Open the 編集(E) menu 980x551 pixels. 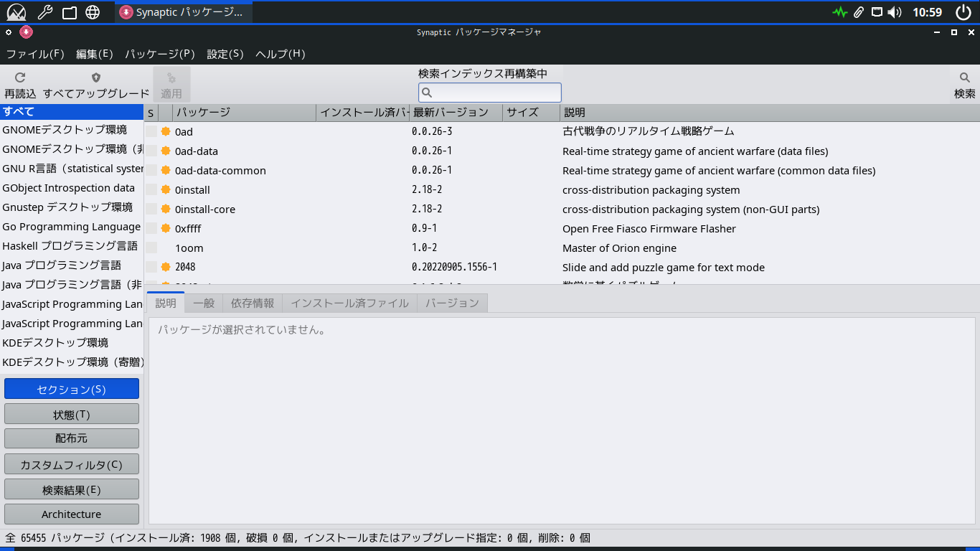coord(95,54)
